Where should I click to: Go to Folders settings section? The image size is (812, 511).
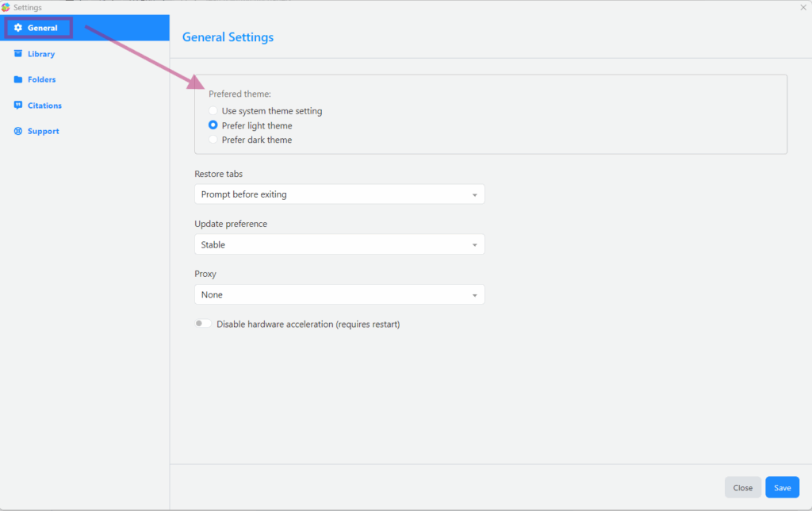(x=41, y=79)
